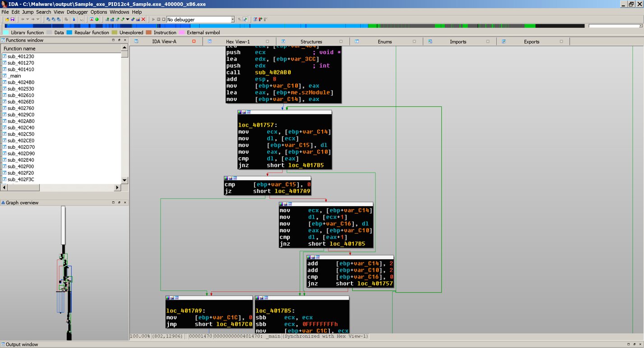Screen dimensions: 644x348
Task: Click the red X toolbar icon
Action: coord(144,19)
